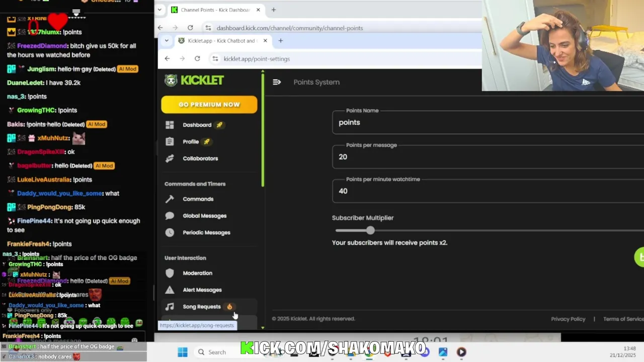Image resolution: width=644 pixels, height=362 pixels.
Task: Open Alert Messages page
Action: [x=202, y=290]
